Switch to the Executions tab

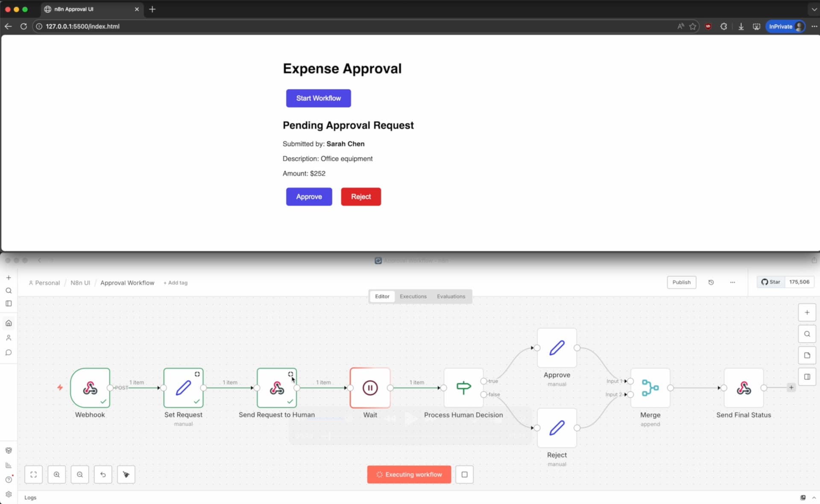click(413, 296)
